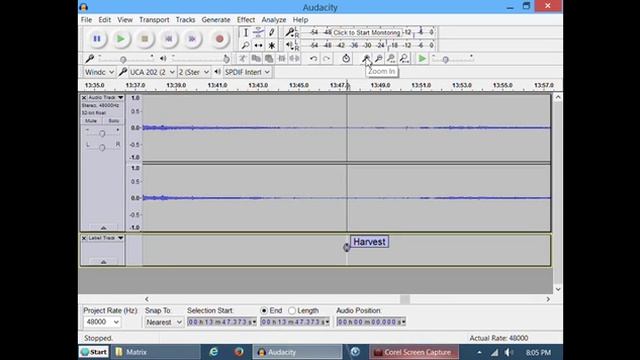The height and width of the screenshot is (360, 640).
Task: Click the red Record button
Action: tap(220, 39)
